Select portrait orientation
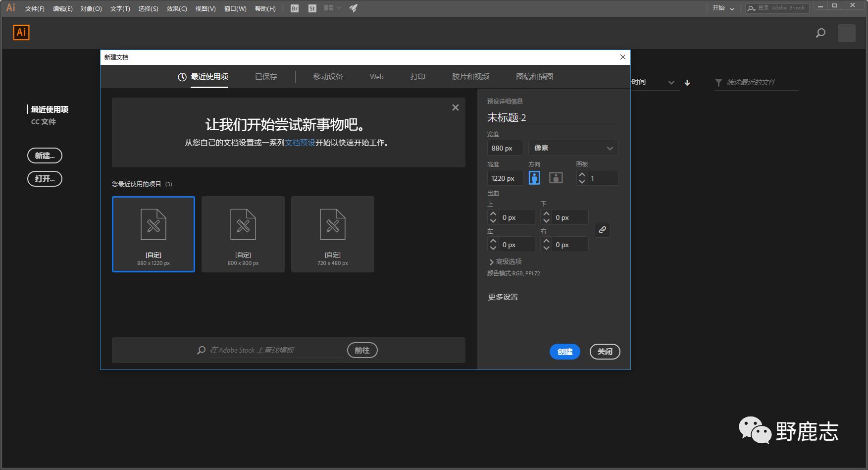This screenshot has height=470, width=868. point(534,178)
